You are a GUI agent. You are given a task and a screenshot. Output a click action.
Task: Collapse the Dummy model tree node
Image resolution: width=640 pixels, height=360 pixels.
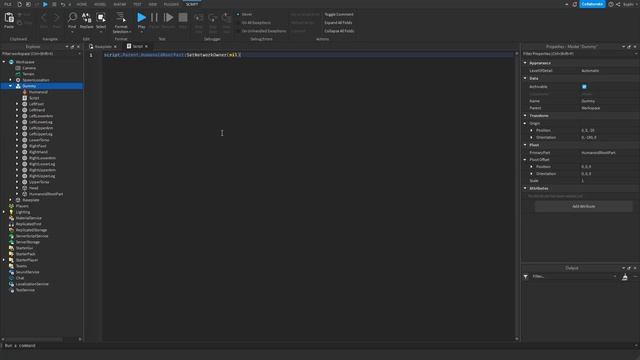11,86
